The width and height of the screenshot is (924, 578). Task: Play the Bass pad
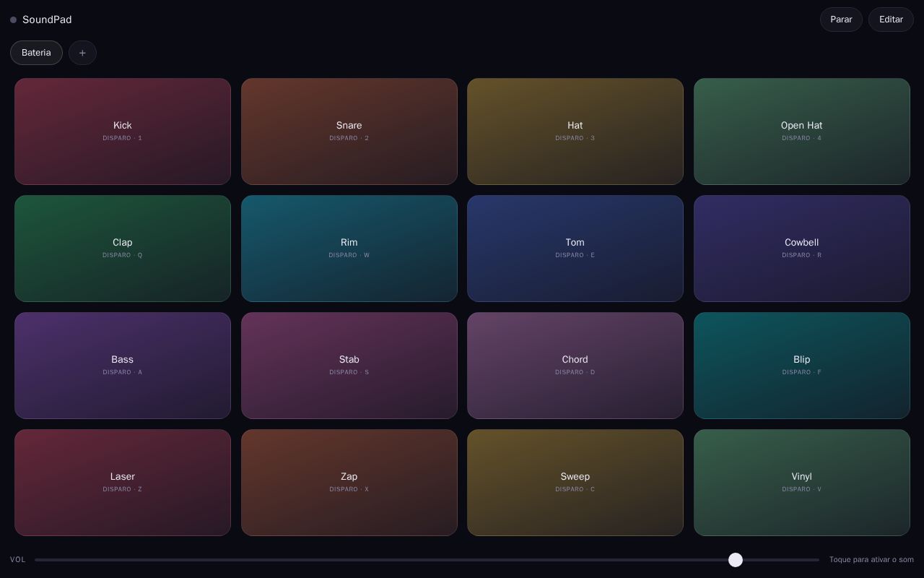(123, 366)
